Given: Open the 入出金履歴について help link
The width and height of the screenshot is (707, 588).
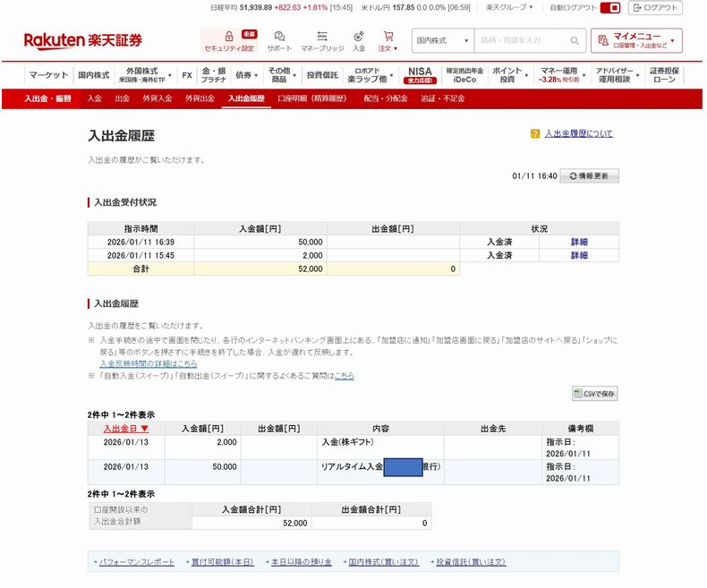Looking at the screenshot, I should 578,133.
